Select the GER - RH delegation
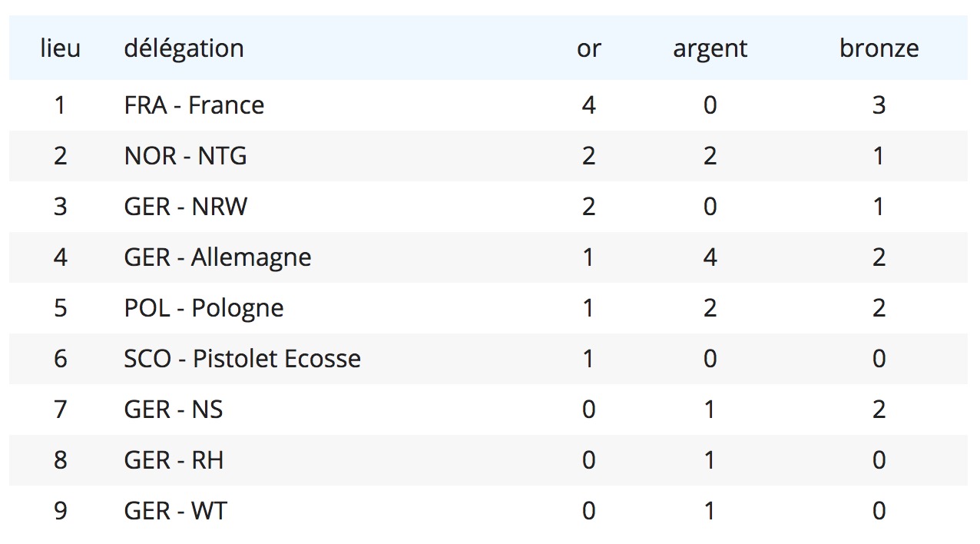The image size is (980, 544). (174, 460)
